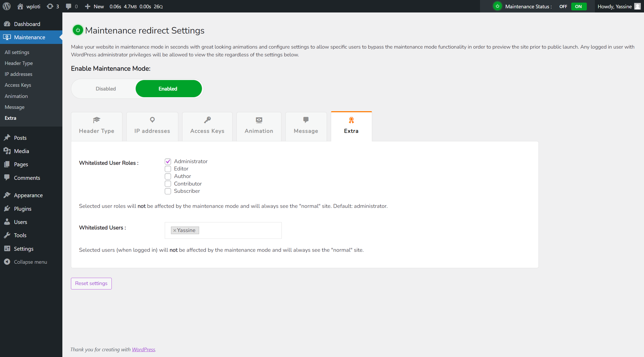The height and width of the screenshot is (357, 644).
Task: Enable the Editor role checkbox
Action: pos(168,169)
